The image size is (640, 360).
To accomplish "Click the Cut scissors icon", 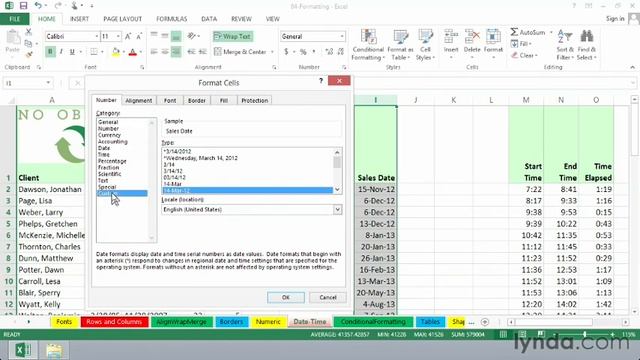I will (x=29, y=32).
